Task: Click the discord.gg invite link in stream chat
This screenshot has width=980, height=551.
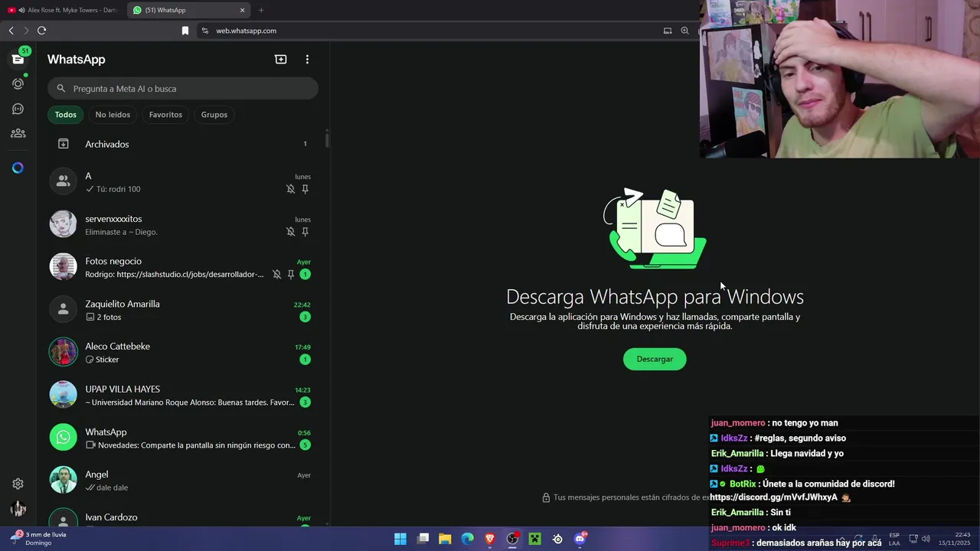Action: (773, 497)
